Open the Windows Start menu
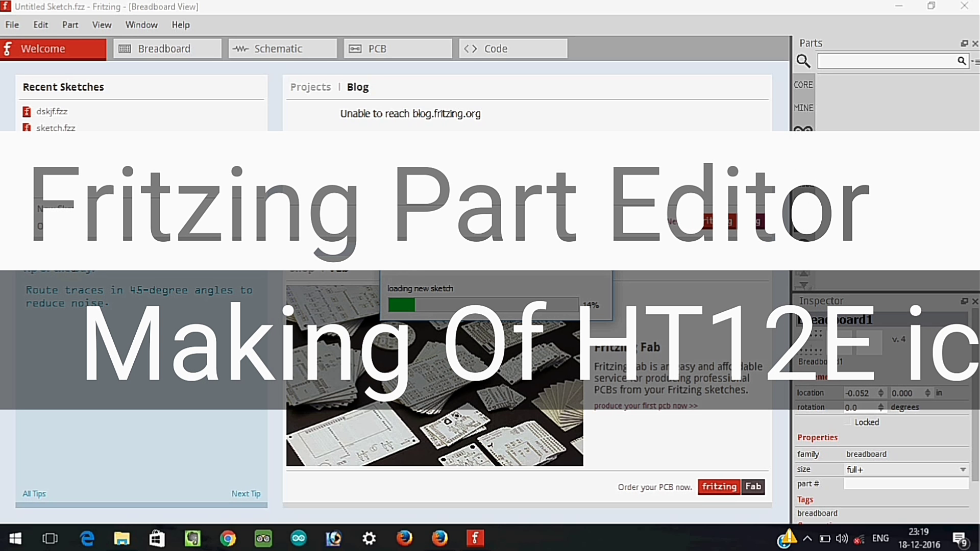980x551 pixels. coord(15,538)
